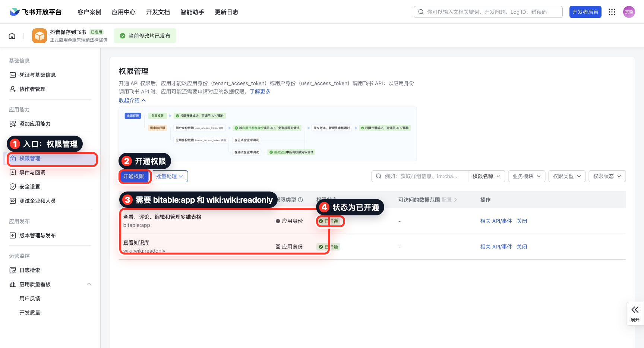Click the 开通权限 button
The image size is (644, 348).
pyautogui.click(x=134, y=176)
